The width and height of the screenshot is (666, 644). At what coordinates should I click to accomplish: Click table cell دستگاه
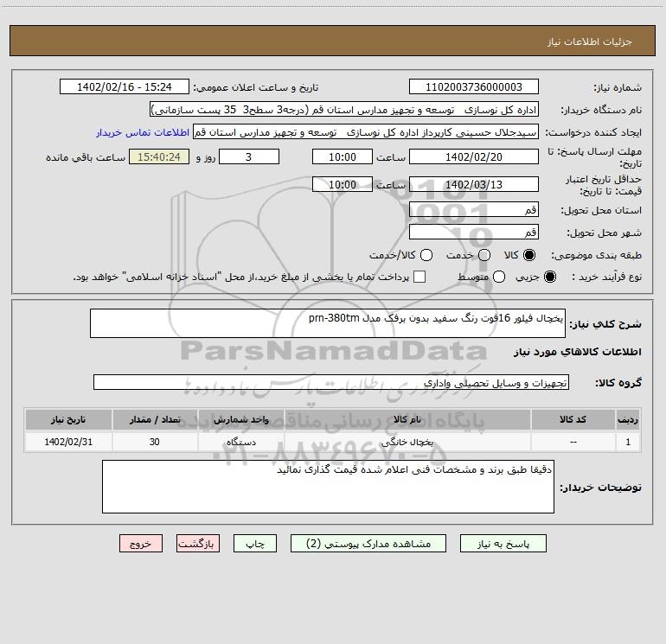pos(240,442)
